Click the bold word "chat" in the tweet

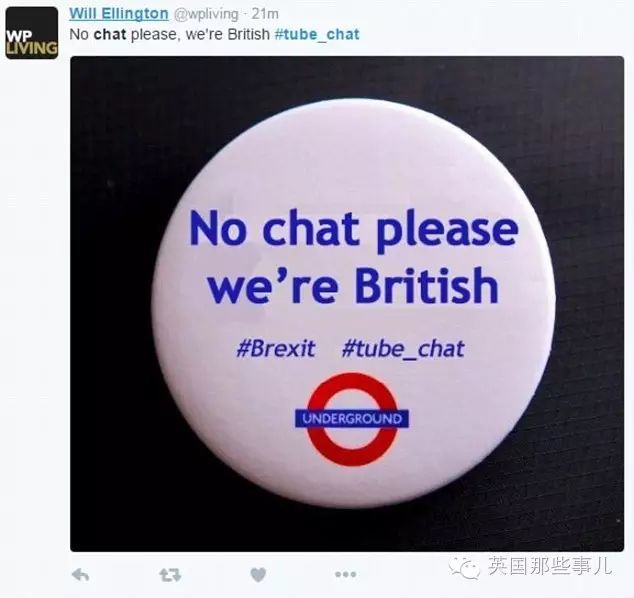point(110,34)
